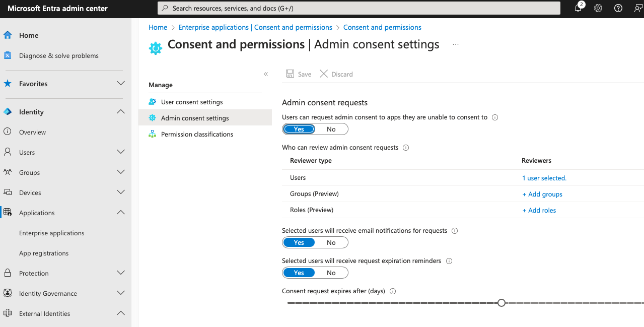Open User consent settings page
Image resolution: width=644 pixels, height=327 pixels.
192,102
